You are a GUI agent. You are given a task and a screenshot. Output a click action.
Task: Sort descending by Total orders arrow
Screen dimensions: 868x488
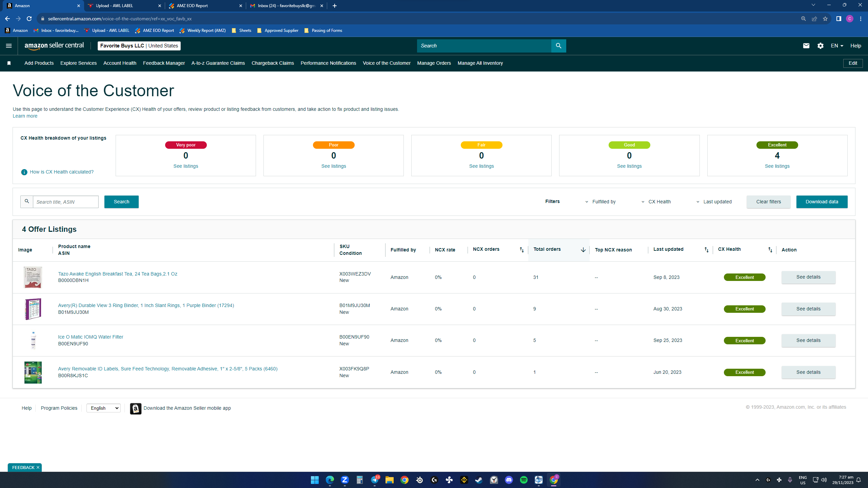coord(583,250)
